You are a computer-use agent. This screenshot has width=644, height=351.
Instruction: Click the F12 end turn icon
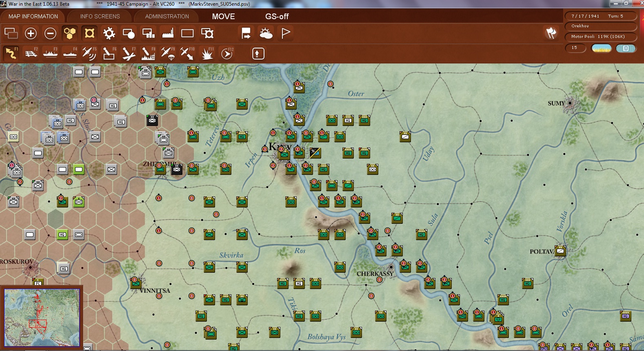(227, 53)
